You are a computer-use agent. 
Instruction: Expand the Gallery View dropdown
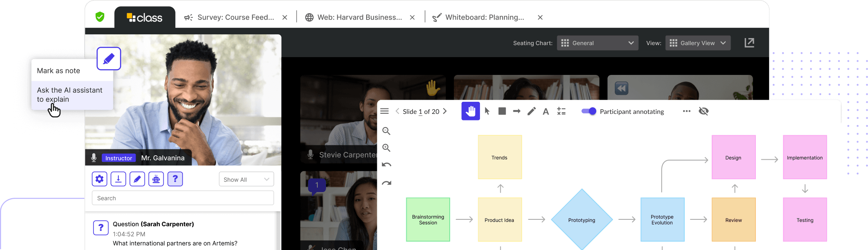point(698,43)
